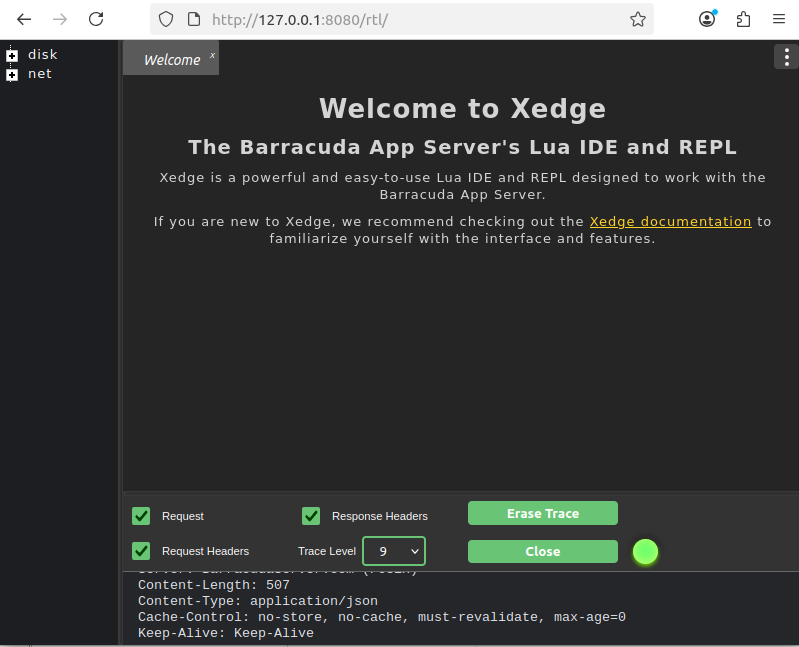Close the Welcome tab with x
Viewport: 799px width, 647px height.
[x=212, y=56]
